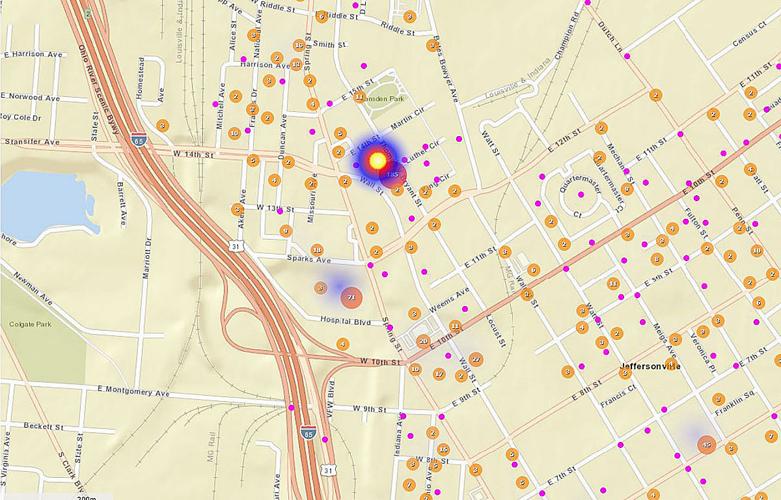Open the 45 cluster near Franklin Sq
The image size is (781, 500).
click(x=707, y=444)
